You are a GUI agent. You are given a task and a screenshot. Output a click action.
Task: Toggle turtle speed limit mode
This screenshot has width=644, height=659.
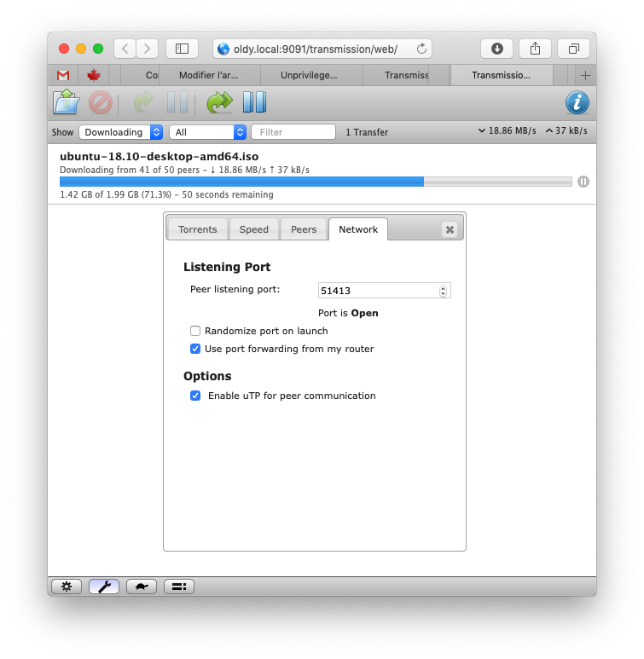point(142,587)
